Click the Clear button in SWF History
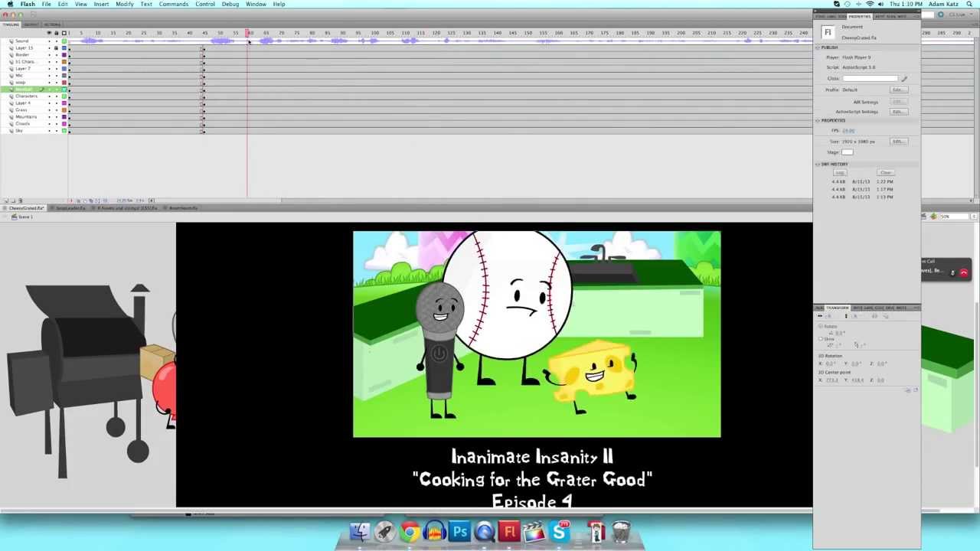 click(886, 173)
